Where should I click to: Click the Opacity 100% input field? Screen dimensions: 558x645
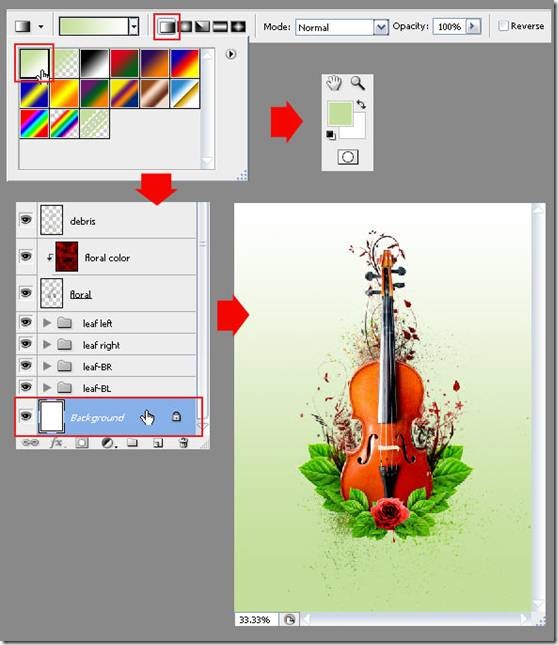tap(449, 27)
